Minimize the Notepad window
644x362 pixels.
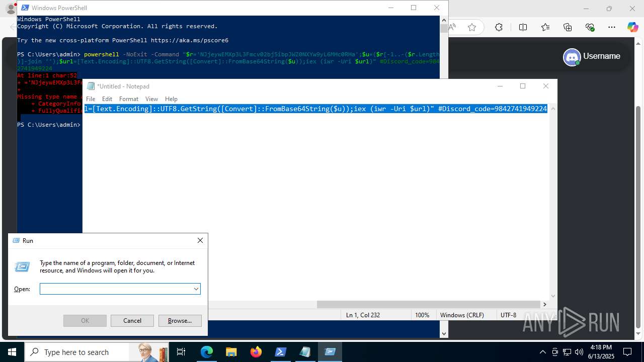click(500, 86)
